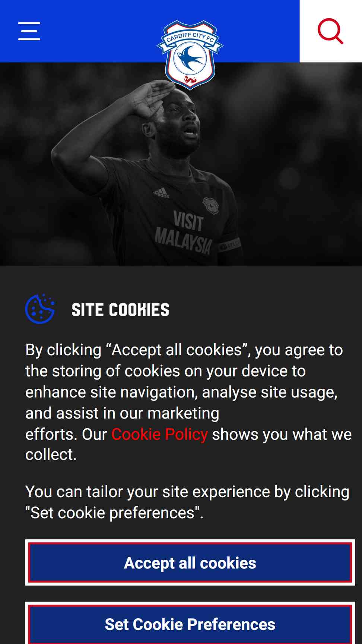Click the red search magnifier icon
Image resolution: width=362 pixels, height=644 pixels.
[x=330, y=31]
